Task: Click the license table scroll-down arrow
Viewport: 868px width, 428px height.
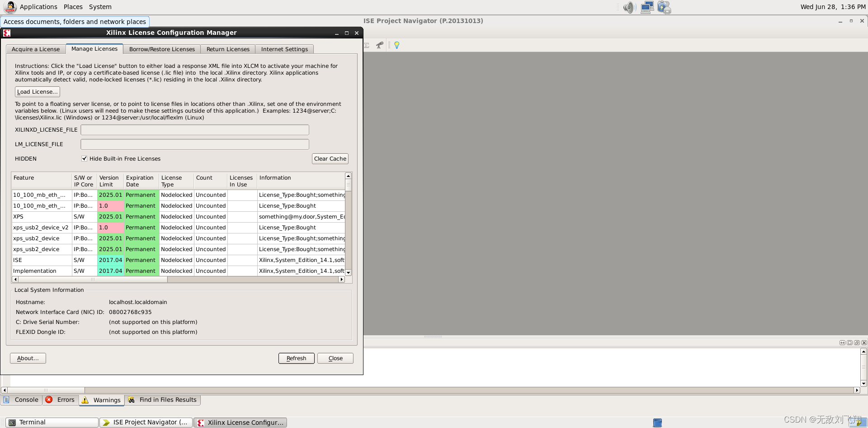Action: [348, 273]
